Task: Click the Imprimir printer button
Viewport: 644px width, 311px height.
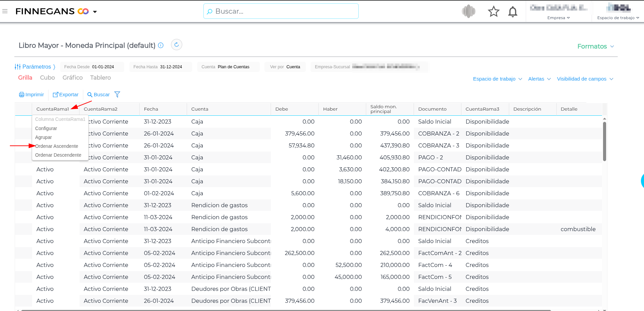Action: pyautogui.click(x=31, y=95)
